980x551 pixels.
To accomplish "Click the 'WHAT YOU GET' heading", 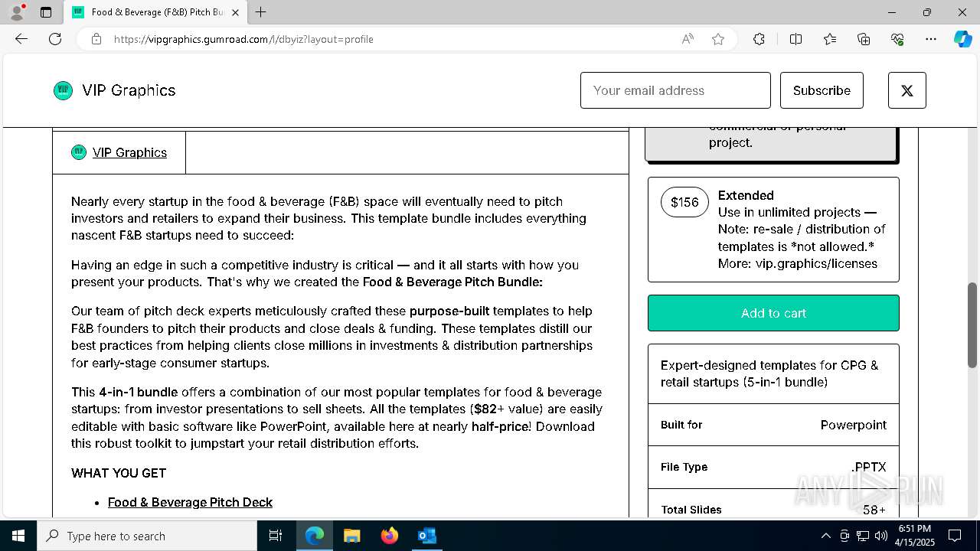I will pyautogui.click(x=119, y=473).
